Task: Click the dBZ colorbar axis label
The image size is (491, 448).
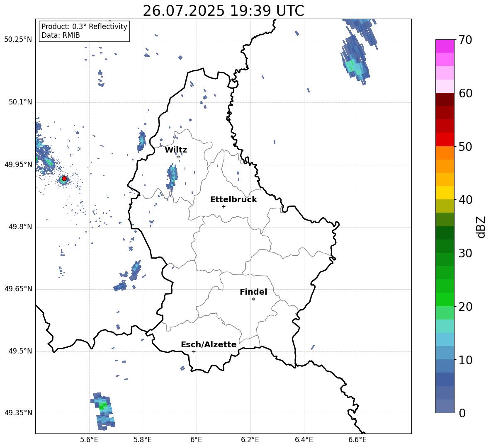Action: pos(481,227)
